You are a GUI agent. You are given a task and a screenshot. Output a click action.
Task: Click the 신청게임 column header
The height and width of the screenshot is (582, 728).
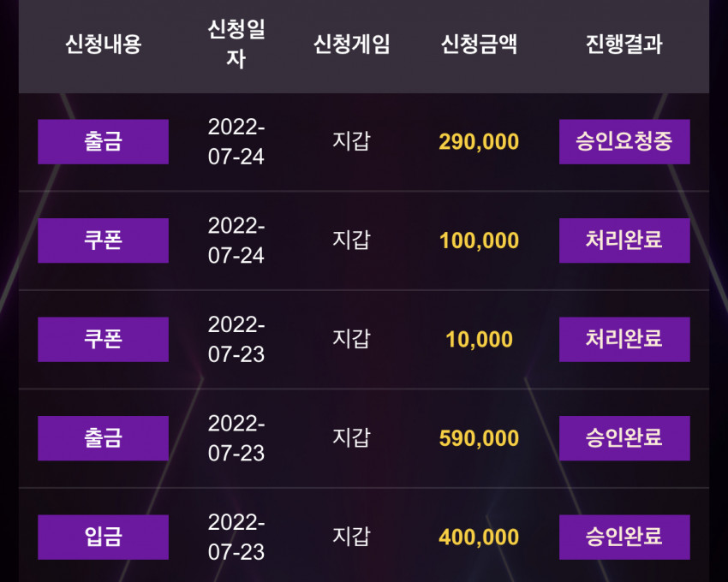click(x=351, y=45)
